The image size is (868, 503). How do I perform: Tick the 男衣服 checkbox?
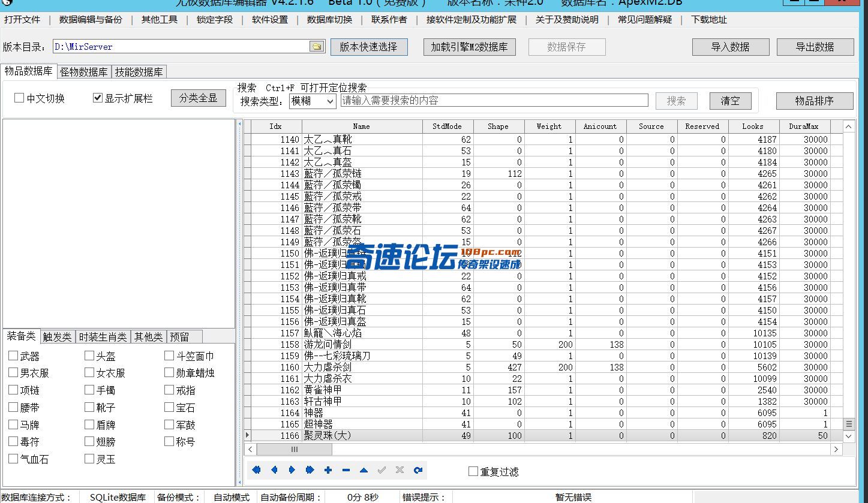[x=13, y=372]
